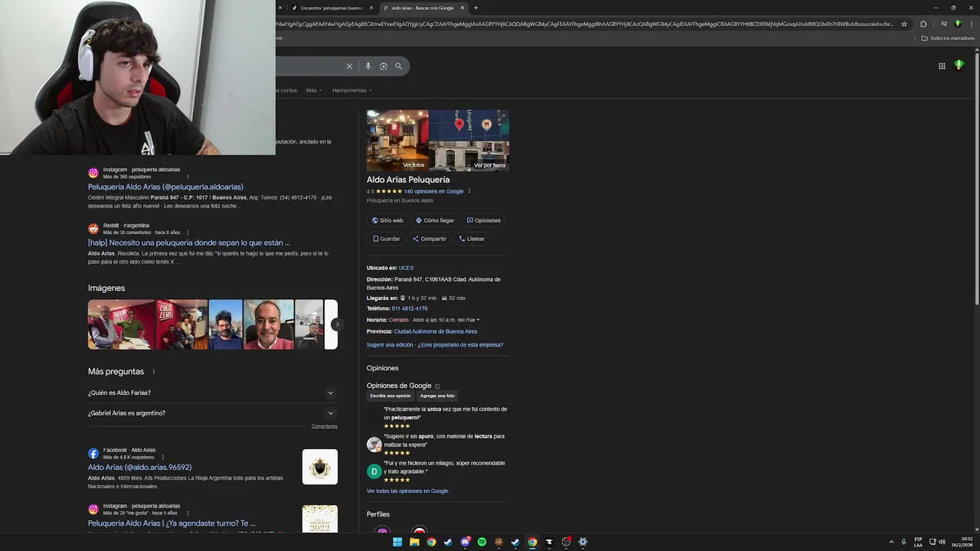Close the 'aldo arias - Buscar con Google' tab
This screenshot has width=980, height=551.
(x=462, y=8)
